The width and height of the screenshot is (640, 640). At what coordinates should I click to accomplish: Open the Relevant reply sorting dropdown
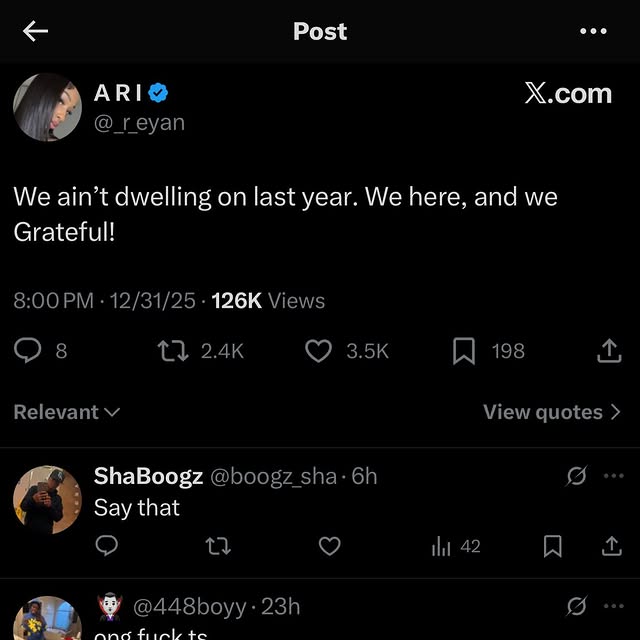[x=67, y=412]
